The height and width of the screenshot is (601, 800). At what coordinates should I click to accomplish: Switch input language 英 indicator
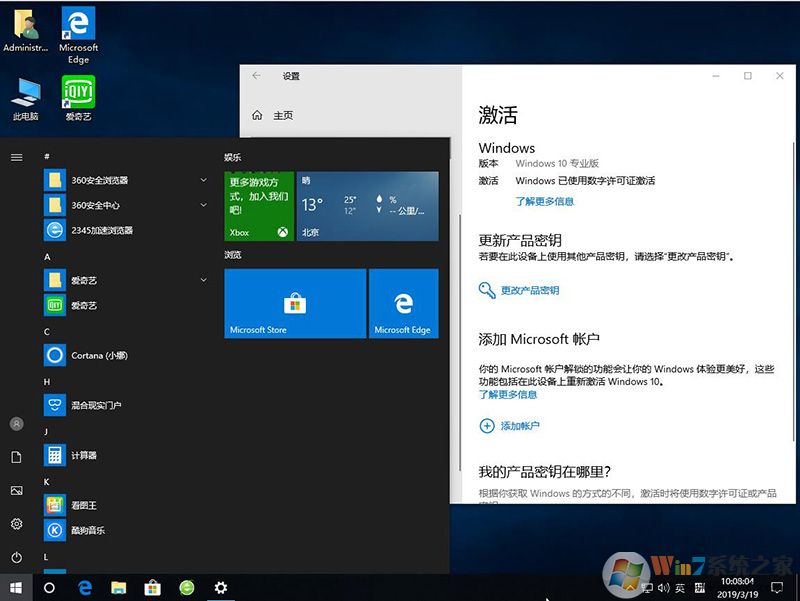680,588
